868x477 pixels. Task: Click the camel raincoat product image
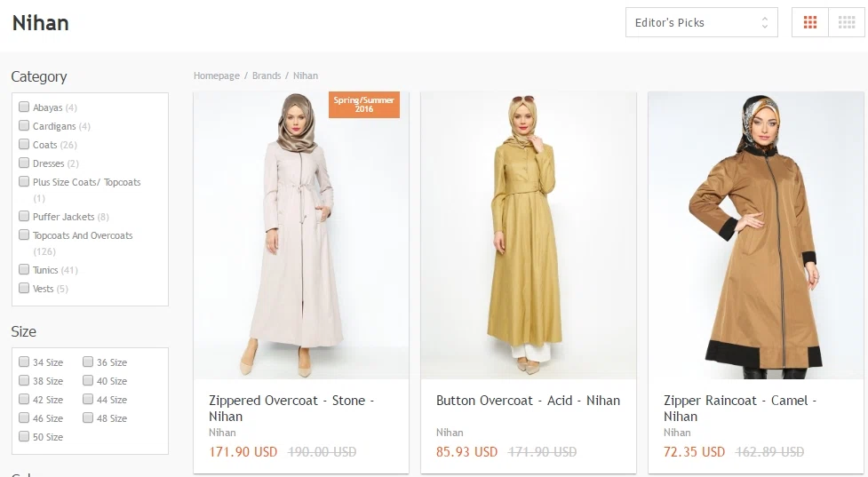point(756,235)
